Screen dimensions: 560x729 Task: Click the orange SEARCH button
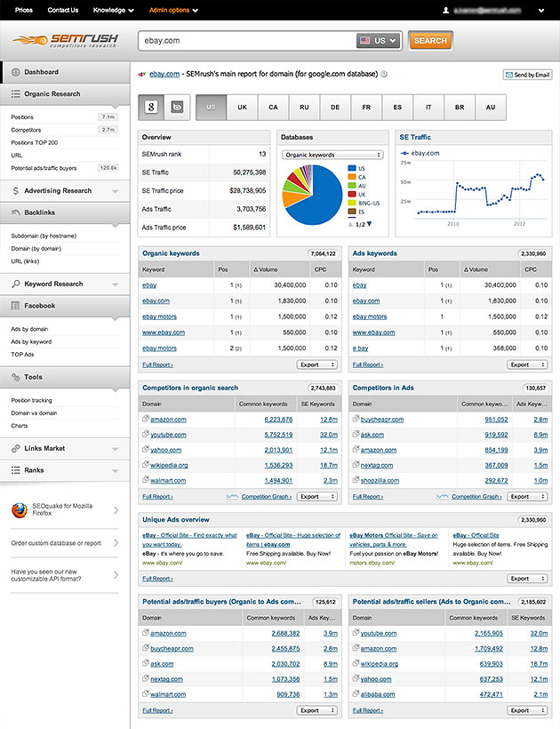click(x=430, y=40)
